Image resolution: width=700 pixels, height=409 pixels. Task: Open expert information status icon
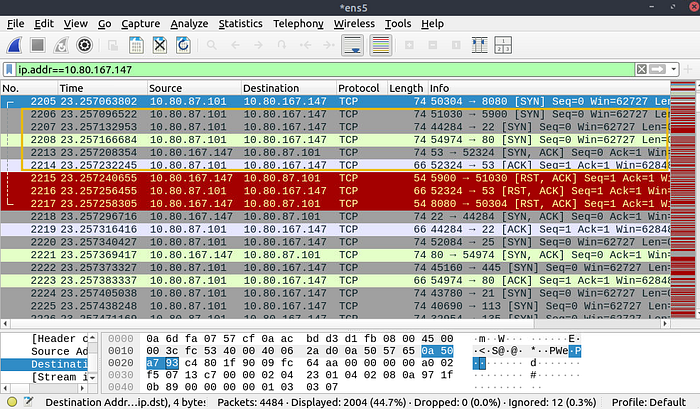12,402
